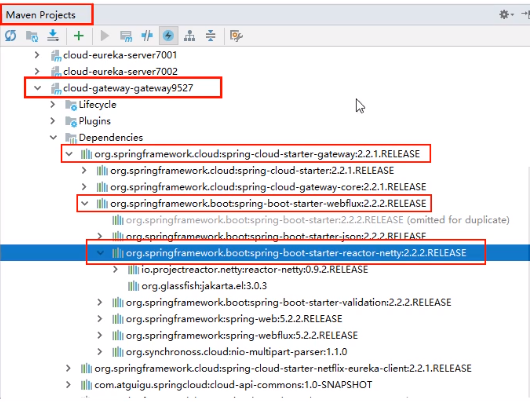Collapse spring-cloud-starter-gateway dependency
This screenshot has width=530, height=402.
[69, 154]
